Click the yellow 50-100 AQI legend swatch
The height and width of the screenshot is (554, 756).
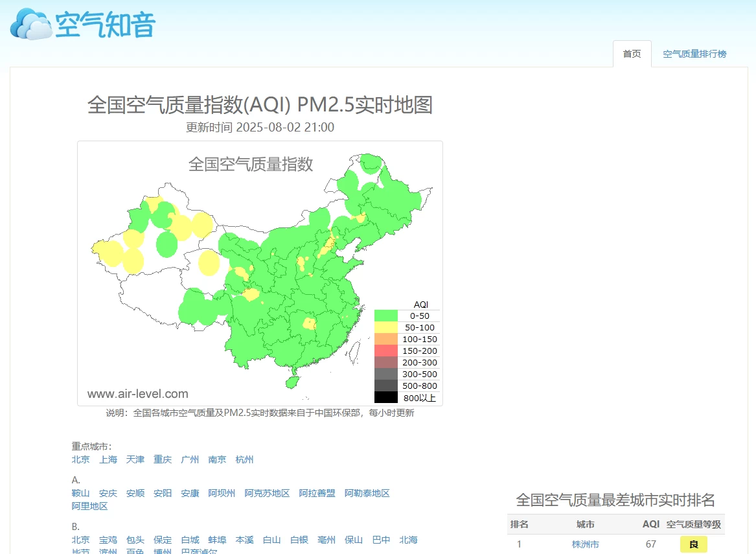[x=386, y=328]
